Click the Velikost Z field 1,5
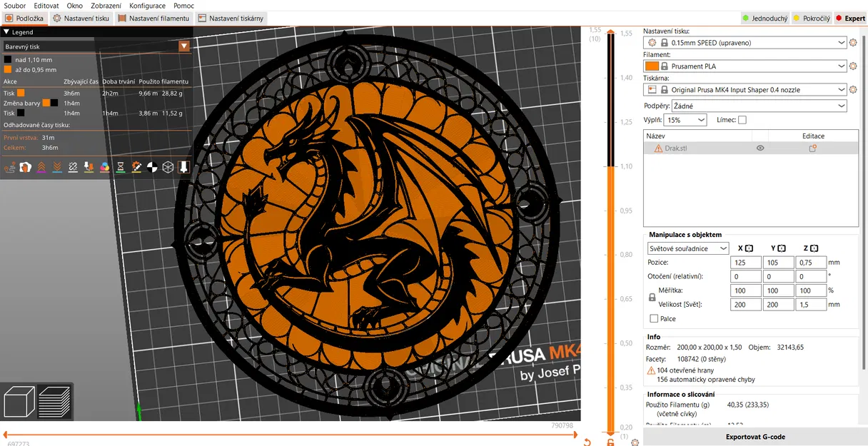This screenshot has height=446, width=868. click(x=810, y=305)
